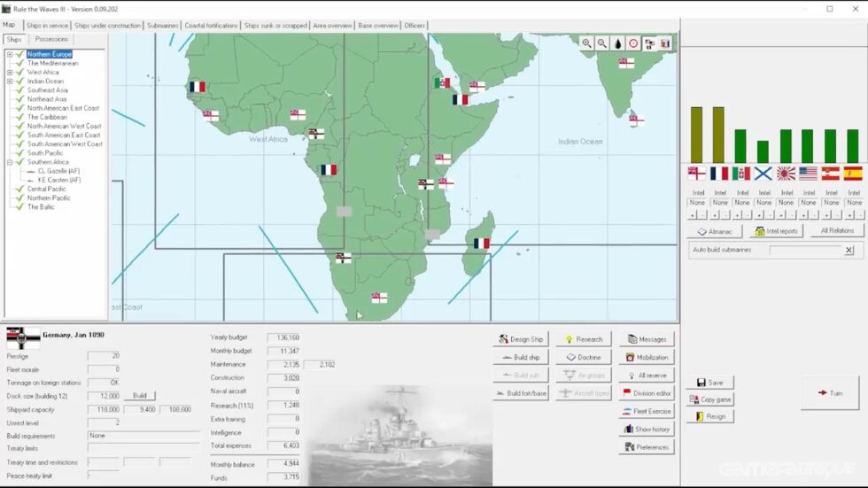868x488 pixels.
Task: Click the Intel None field under British flag
Action: click(697, 203)
